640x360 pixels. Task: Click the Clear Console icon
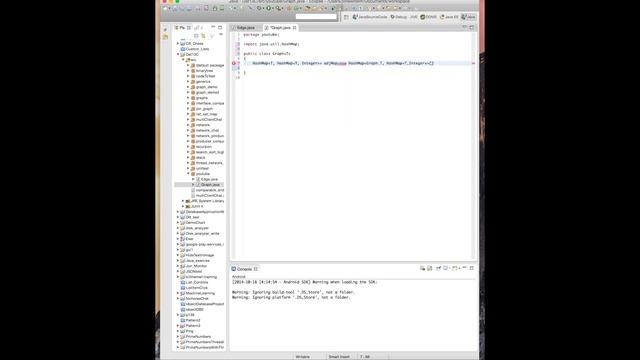point(422,269)
